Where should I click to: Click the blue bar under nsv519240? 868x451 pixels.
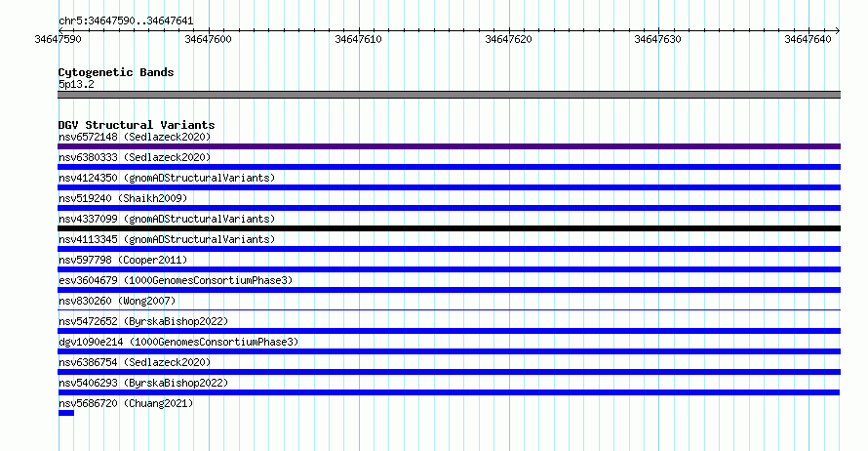tap(449, 208)
